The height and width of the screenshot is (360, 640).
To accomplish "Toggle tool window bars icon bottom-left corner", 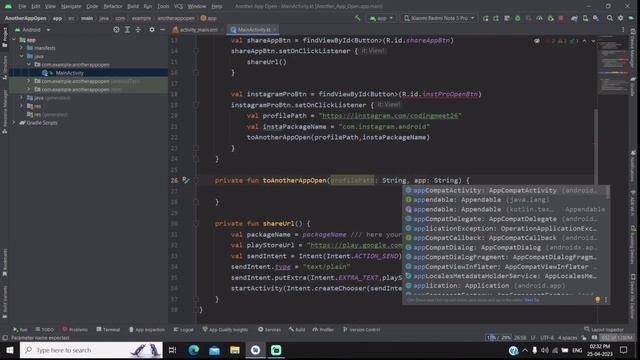I will tap(4, 338).
